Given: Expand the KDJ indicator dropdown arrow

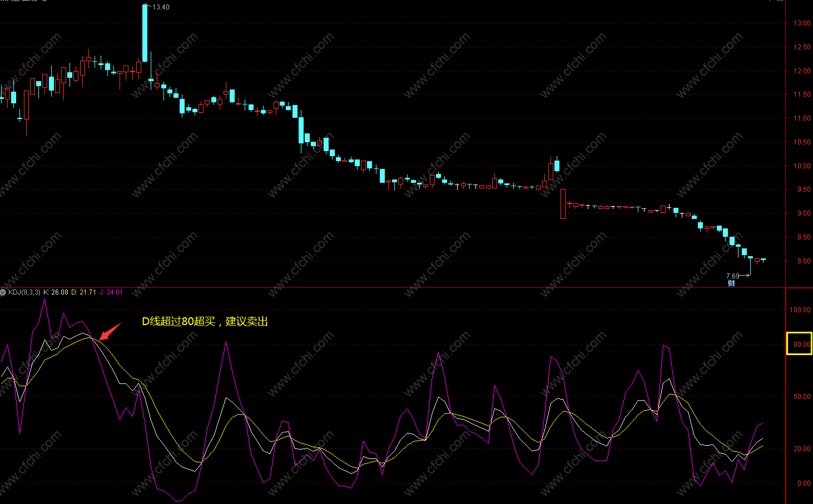Looking at the screenshot, I should click(3, 292).
